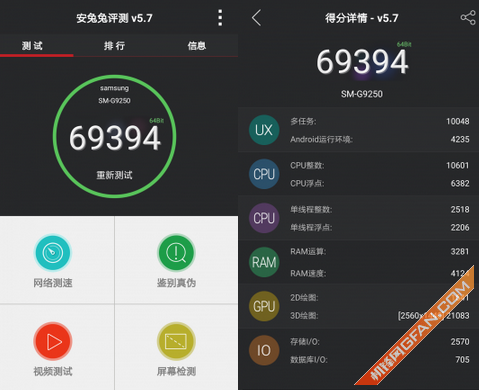Select 单线程整数 score 2518
Viewport: 479px width, 390px height.
click(460, 209)
